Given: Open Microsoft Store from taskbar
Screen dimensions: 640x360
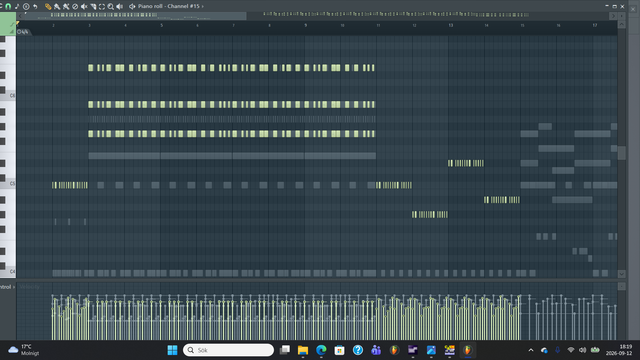Looking at the screenshot, I should [339, 350].
